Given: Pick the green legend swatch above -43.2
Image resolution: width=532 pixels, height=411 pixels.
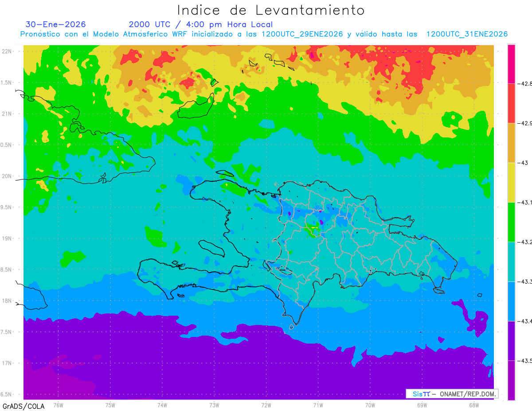Looking at the screenshot, I should (511, 222).
